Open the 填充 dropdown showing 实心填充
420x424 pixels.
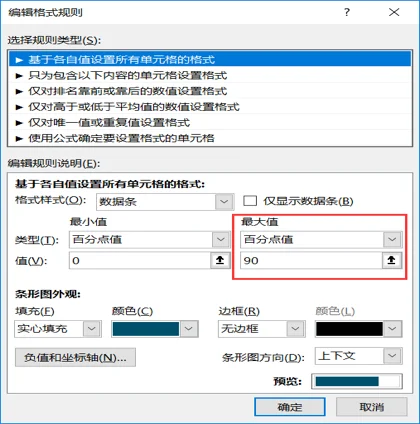point(58,329)
